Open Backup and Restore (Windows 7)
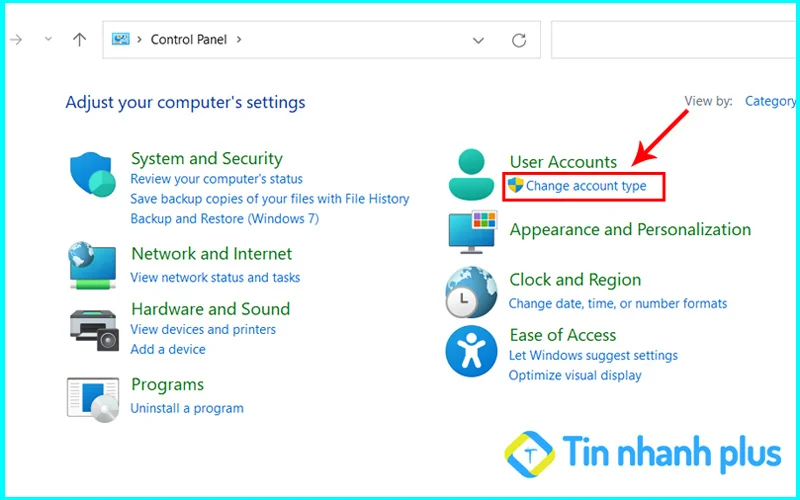This screenshot has width=800, height=500. tap(224, 218)
